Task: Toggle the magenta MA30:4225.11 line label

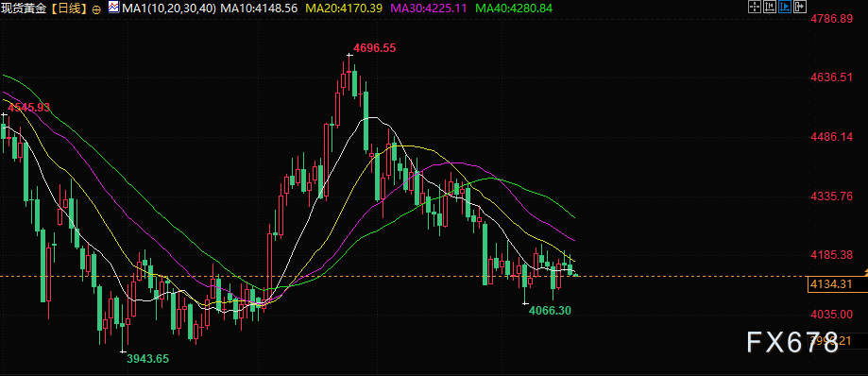Action: click(x=429, y=9)
